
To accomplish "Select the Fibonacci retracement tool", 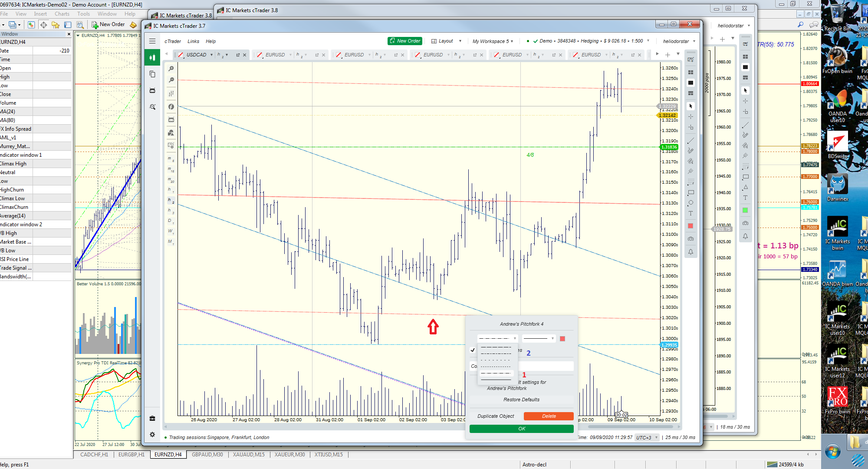I will (x=690, y=182).
